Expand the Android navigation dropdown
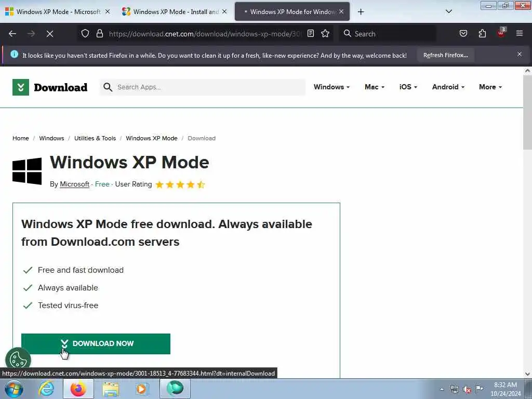 click(448, 87)
